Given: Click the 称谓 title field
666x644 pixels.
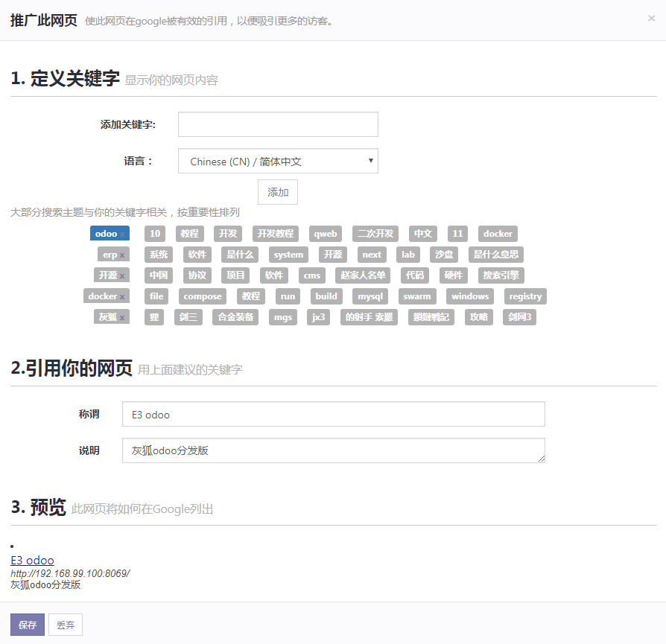Looking at the screenshot, I should [333, 414].
